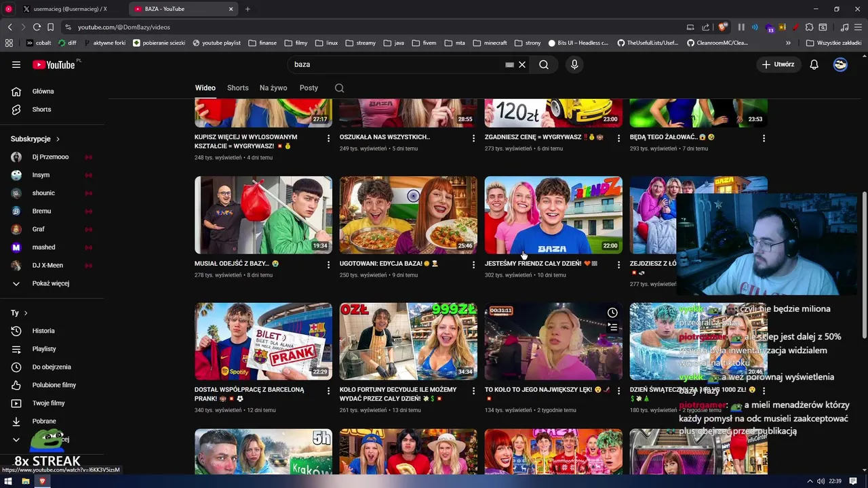Screen dimensions: 868x488
Task: Open the notifications bell
Action: coord(814,64)
